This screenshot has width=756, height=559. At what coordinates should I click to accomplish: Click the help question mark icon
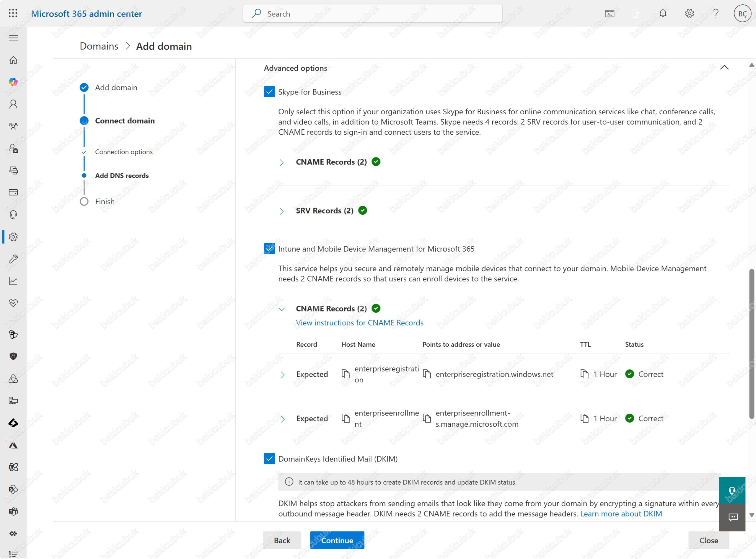715,14
